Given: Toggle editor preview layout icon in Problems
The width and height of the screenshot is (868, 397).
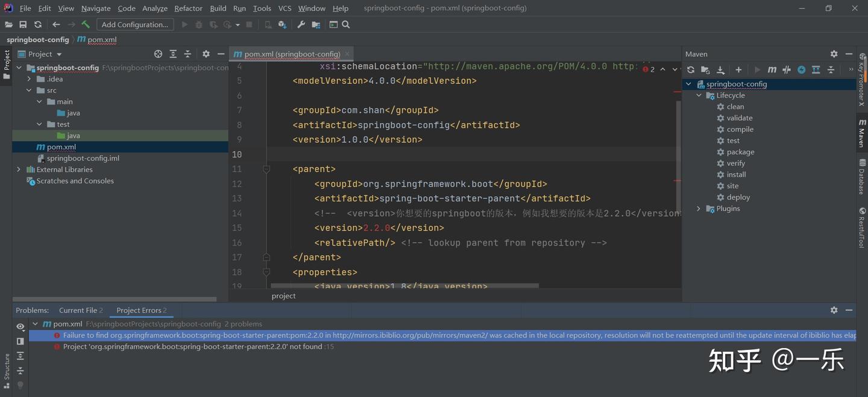Looking at the screenshot, I should pos(20,341).
